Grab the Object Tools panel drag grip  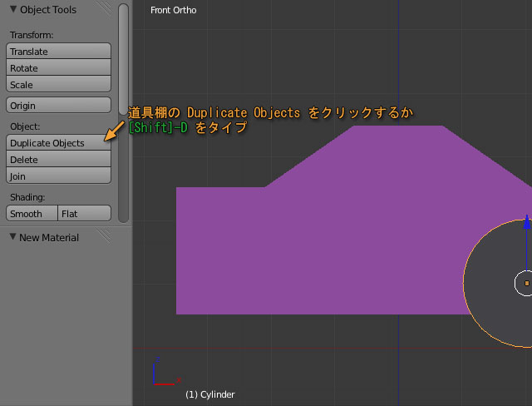pyautogui.click(x=105, y=10)
